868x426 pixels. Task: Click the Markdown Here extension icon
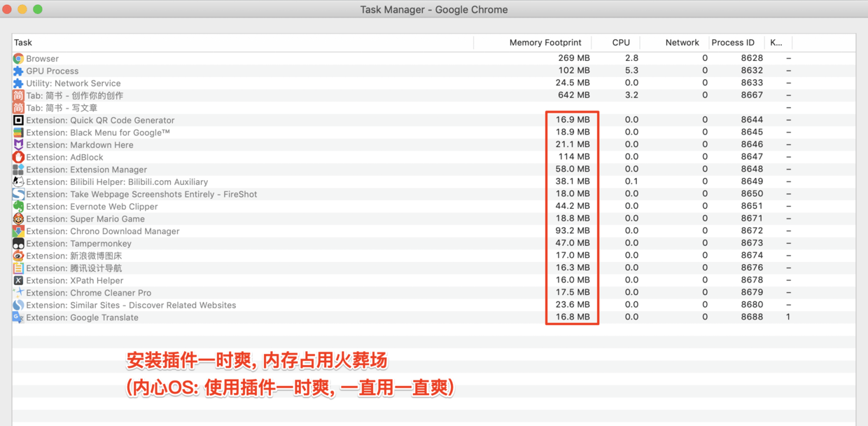click(18, 145)
